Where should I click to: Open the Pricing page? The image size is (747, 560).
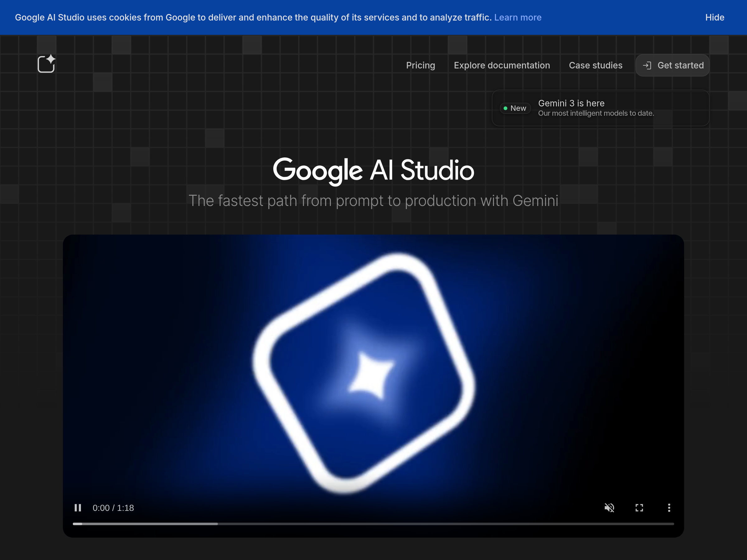420,65
